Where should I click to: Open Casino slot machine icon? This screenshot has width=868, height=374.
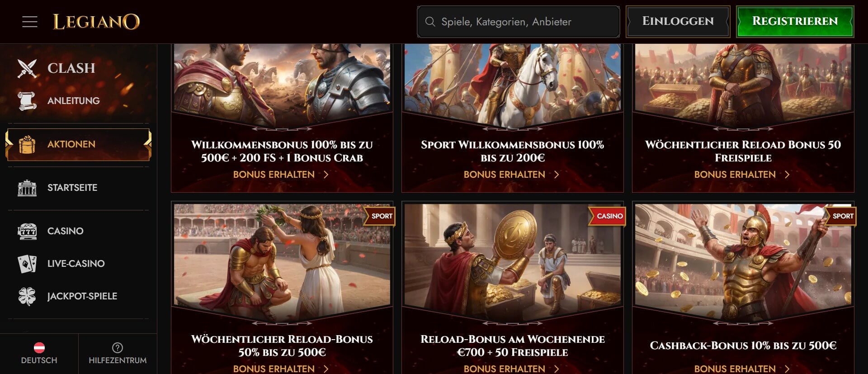[x=27, y=231]
